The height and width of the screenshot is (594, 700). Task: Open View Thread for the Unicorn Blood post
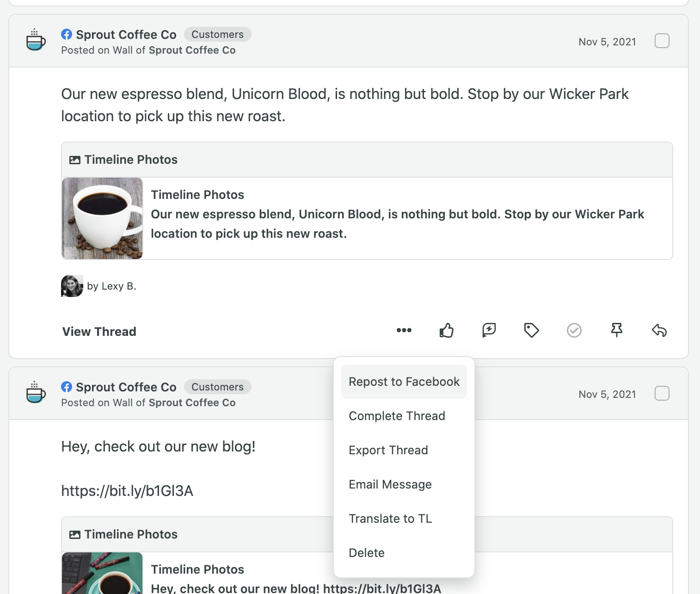pyautogui.click(x=99, y=332)
